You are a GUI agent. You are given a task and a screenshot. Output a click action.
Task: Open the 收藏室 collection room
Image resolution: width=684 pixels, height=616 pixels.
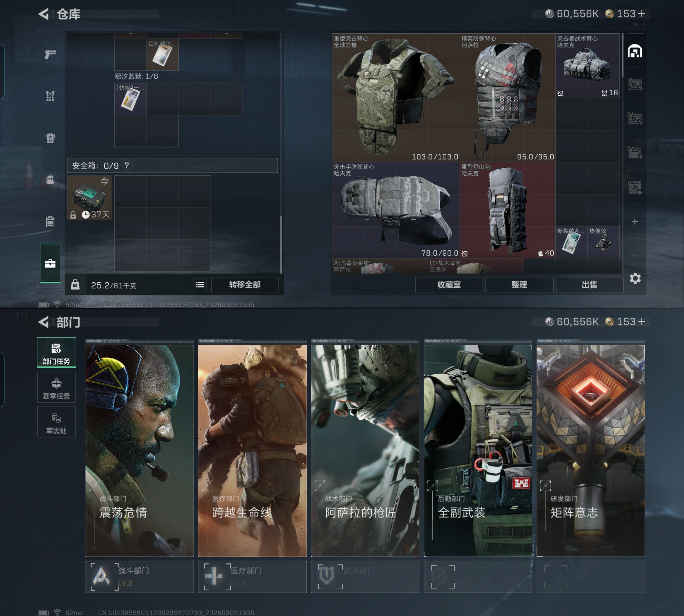tap(449, 285)
